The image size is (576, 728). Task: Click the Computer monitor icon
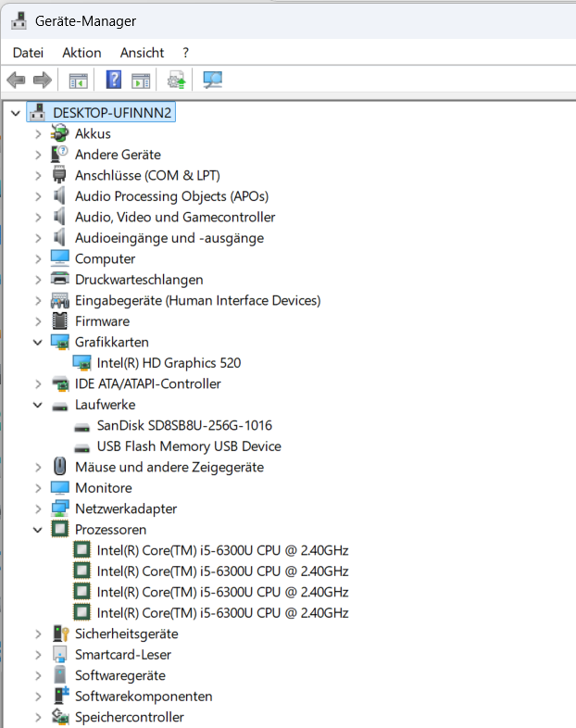click(60, 258)
